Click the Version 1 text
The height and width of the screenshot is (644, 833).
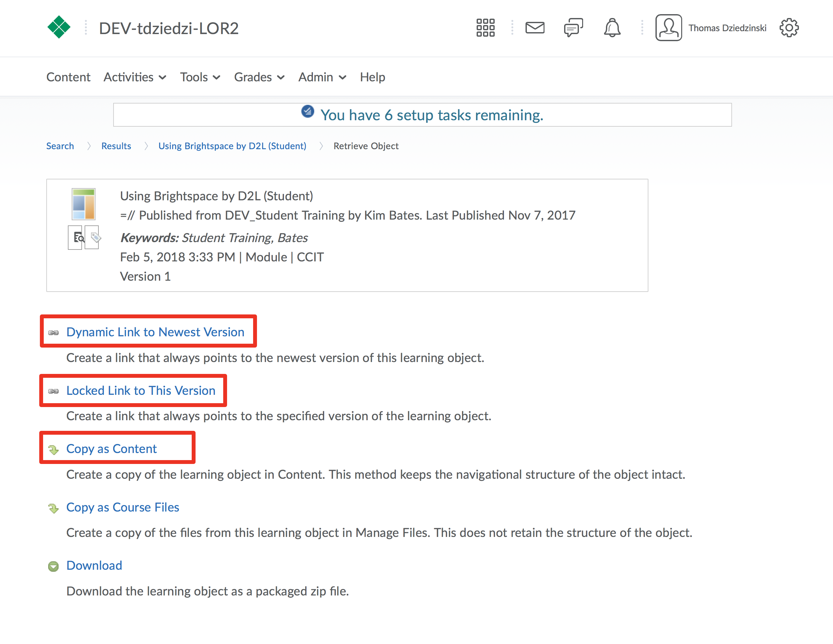[x=145, y=276]
